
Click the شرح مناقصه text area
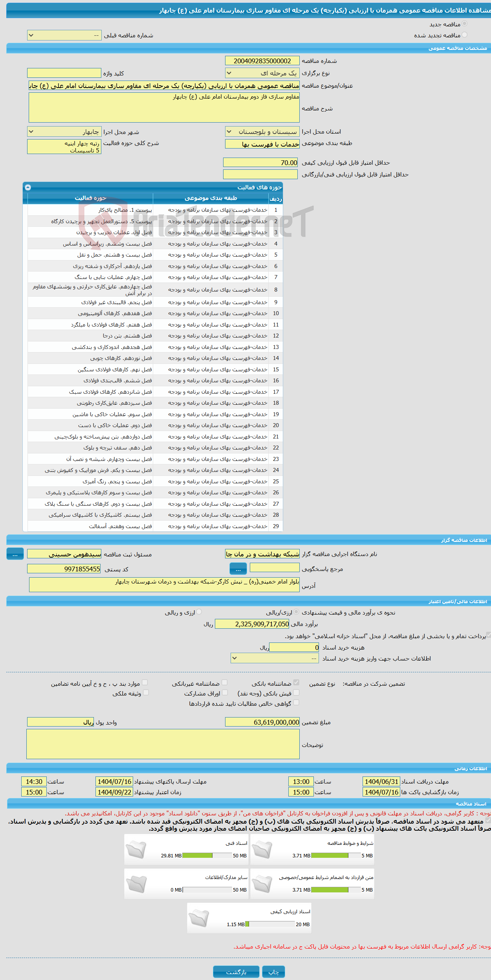coord(164,107)
